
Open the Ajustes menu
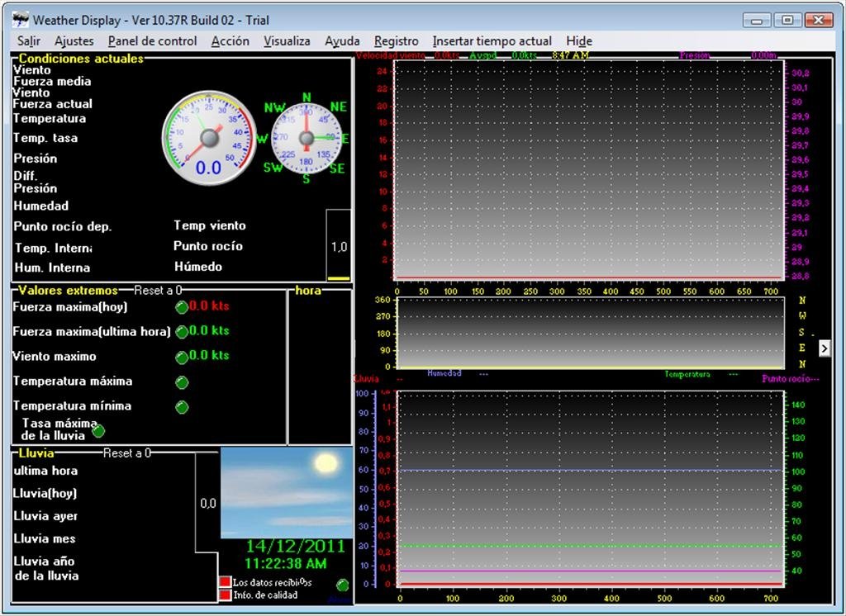[x=74, y=41]
